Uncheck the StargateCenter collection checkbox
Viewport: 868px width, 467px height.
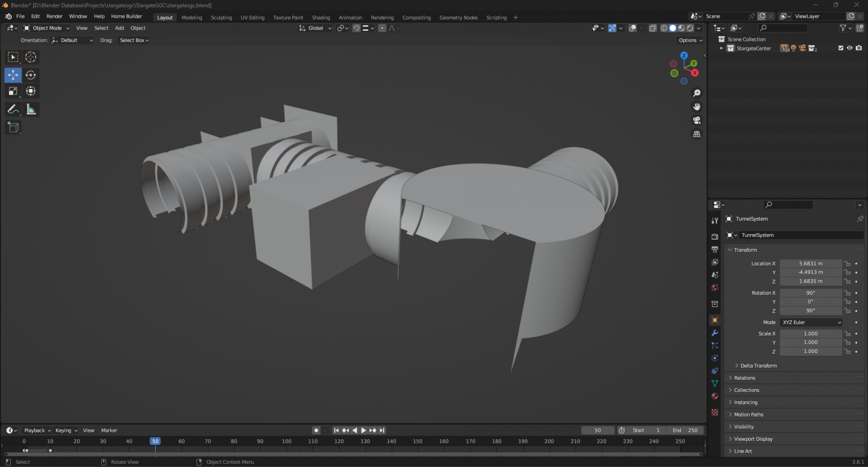[x=841, y=48]
